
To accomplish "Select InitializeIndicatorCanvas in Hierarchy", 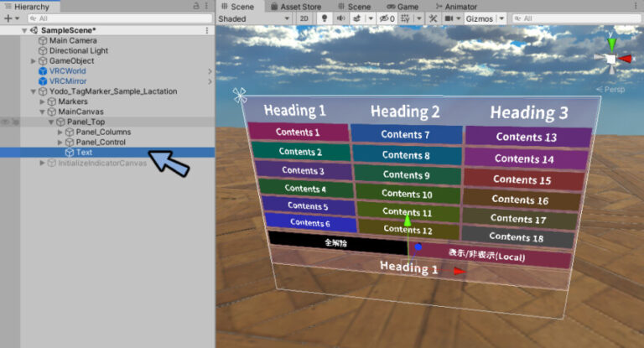I will click(x=102, y=164).
